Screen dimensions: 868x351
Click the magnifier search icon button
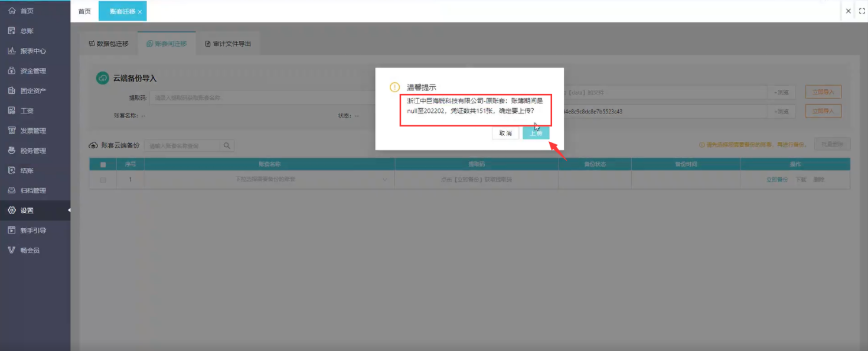coord(227,145)
